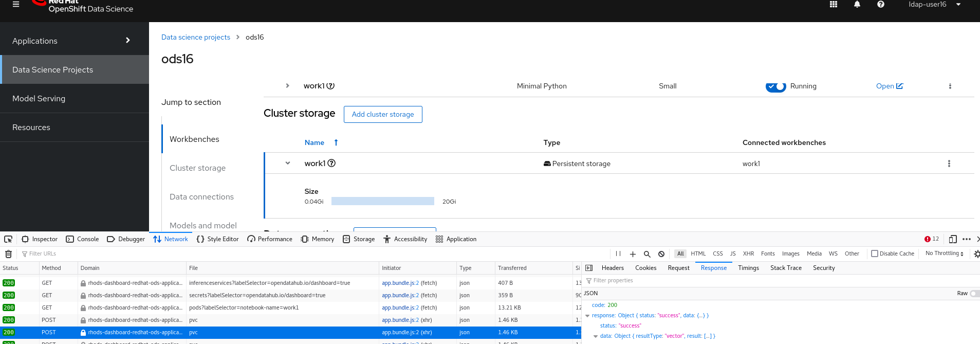The image size is (980, 344).
Task: Go to Data Science Projects
Action: click(75, 69)
